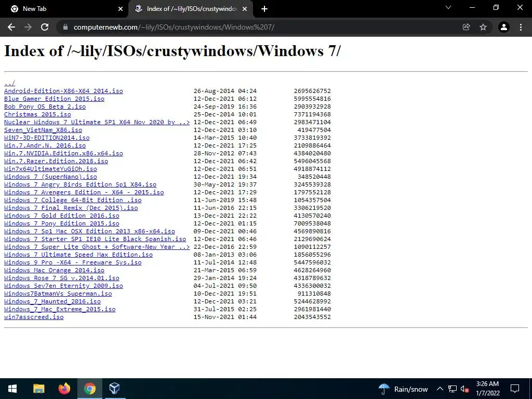
Task: Select Christmas_2015.iso link
Action: click(37, 114)
